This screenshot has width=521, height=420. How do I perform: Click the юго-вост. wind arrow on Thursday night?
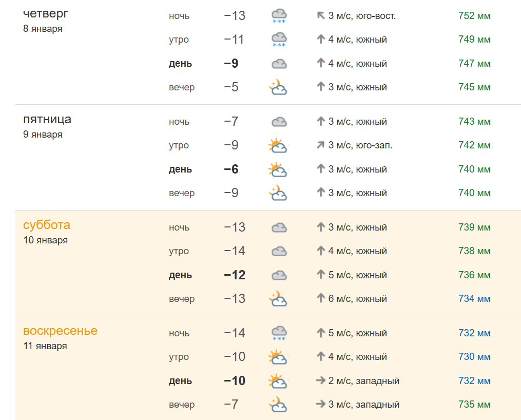(321, 16)
